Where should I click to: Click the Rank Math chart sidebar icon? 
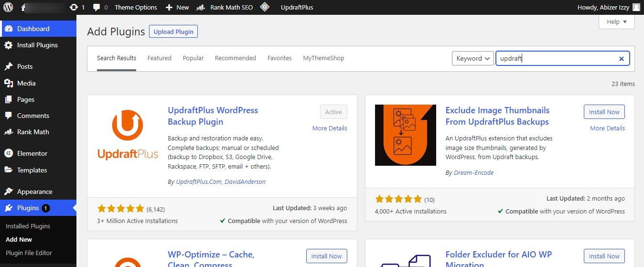9,132
